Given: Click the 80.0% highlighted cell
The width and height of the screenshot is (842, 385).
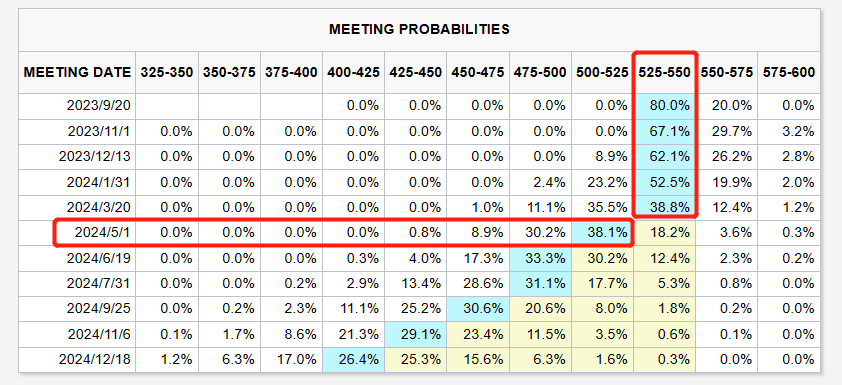Looking at the screenshot, I should pos(664,106).
